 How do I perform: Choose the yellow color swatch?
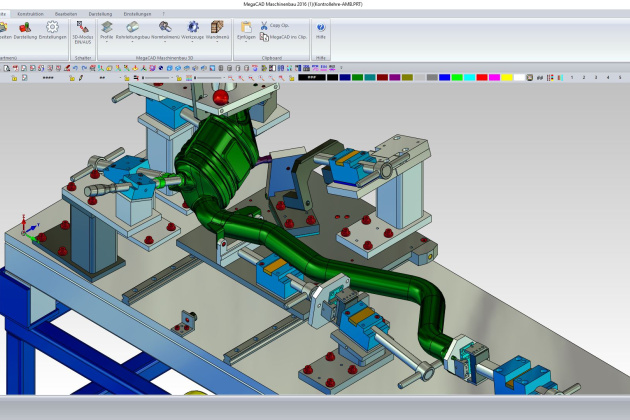tap(507, 77)
